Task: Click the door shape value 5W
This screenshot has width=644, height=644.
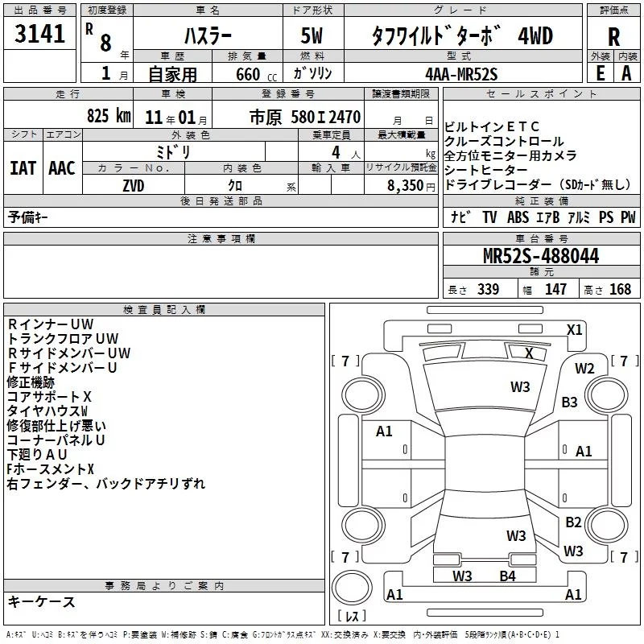Action: (x=312, y=35)
